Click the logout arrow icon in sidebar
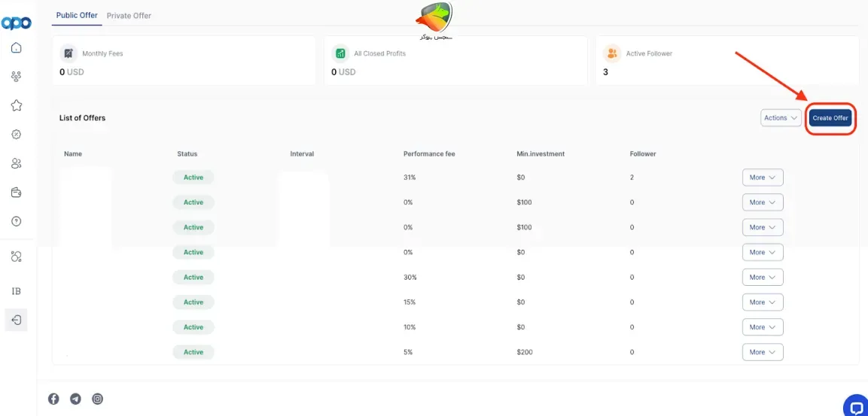This screenshot has height=416, width=868. [16, 320]
